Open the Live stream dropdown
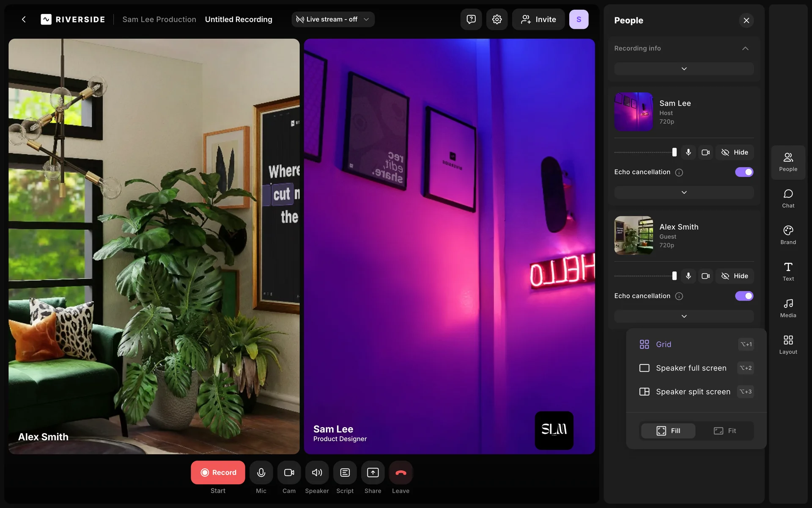This screenshot has width=812, height=508. tap(333, 19)
